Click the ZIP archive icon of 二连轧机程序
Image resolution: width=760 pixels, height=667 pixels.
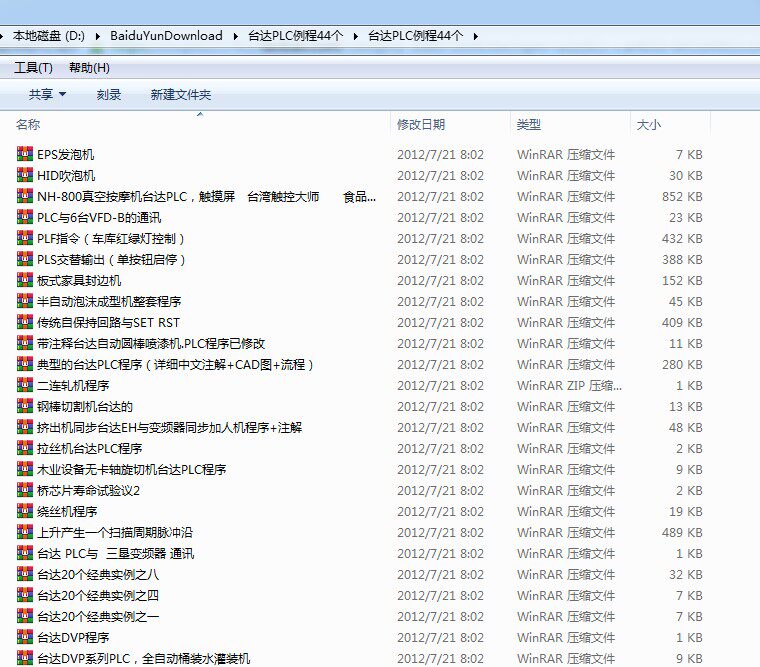[x=25, y=385]
